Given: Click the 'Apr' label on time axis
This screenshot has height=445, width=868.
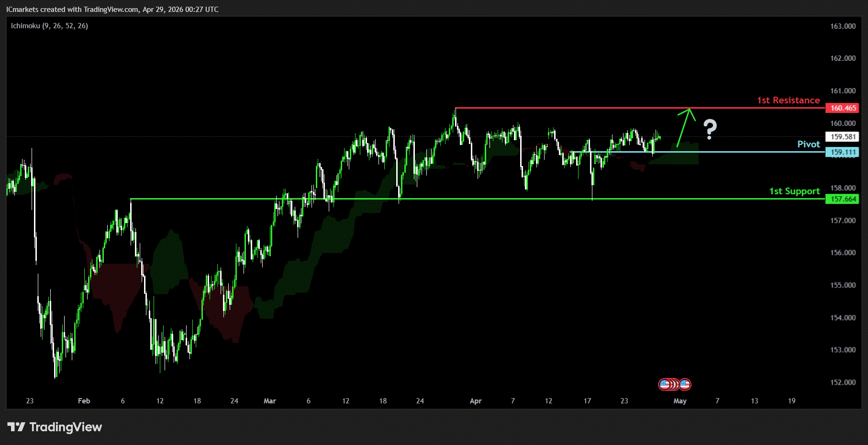Looking at the screenshot, I should [475, 401].
